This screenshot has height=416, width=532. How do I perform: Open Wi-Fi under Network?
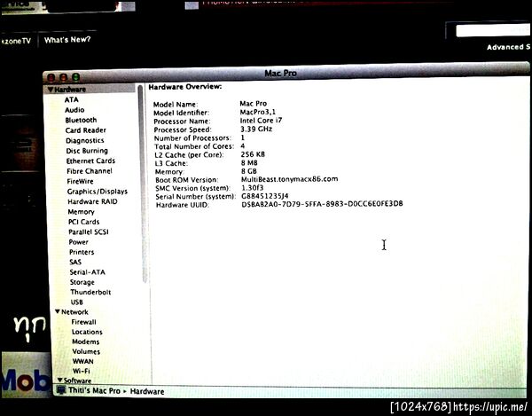click(x=82, y=371)
